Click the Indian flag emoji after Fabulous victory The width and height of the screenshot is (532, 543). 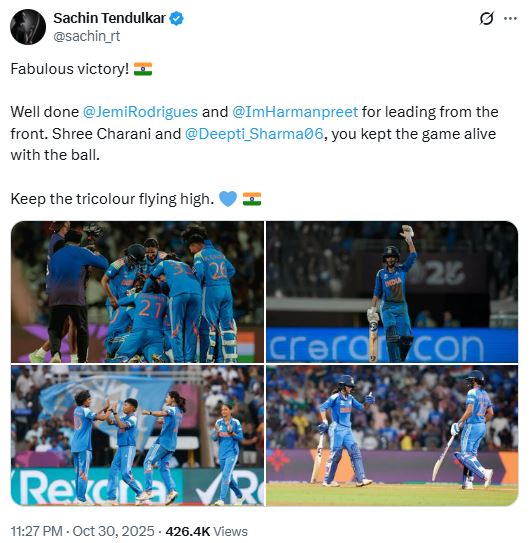coord(143,69)
